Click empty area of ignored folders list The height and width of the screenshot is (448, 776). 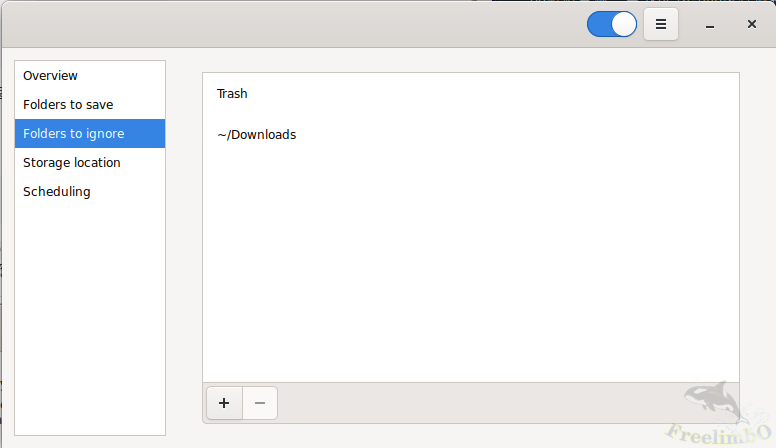(x=470, y=270)
